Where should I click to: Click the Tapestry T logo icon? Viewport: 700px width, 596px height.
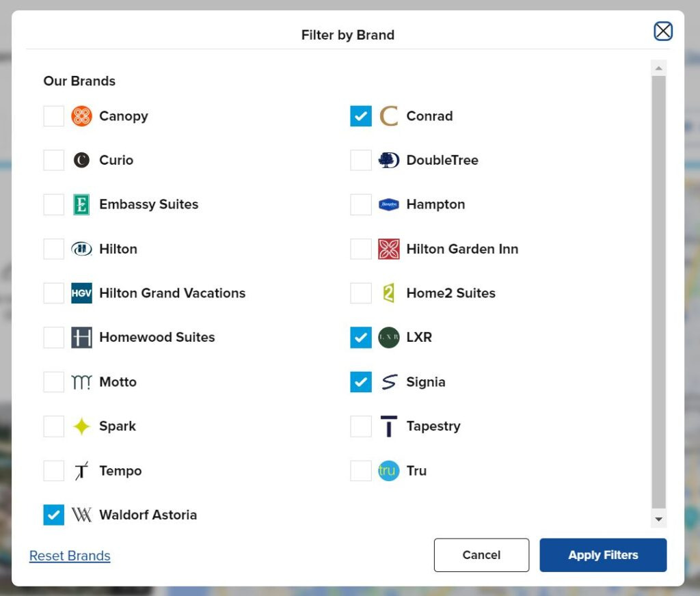point(389,426)
